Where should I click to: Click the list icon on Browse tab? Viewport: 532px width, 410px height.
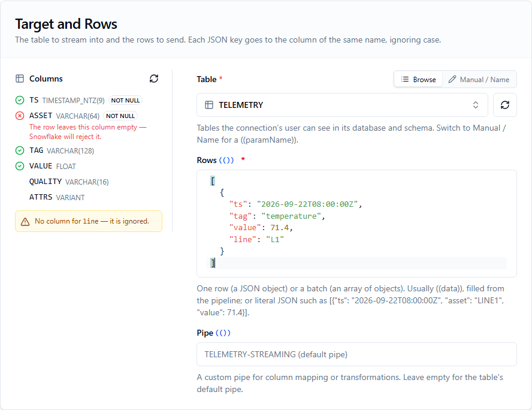point(405,79)
